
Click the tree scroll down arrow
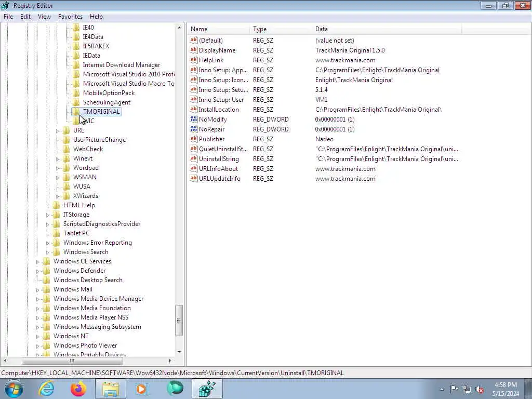pyautogui.click(x=179, y=352)
